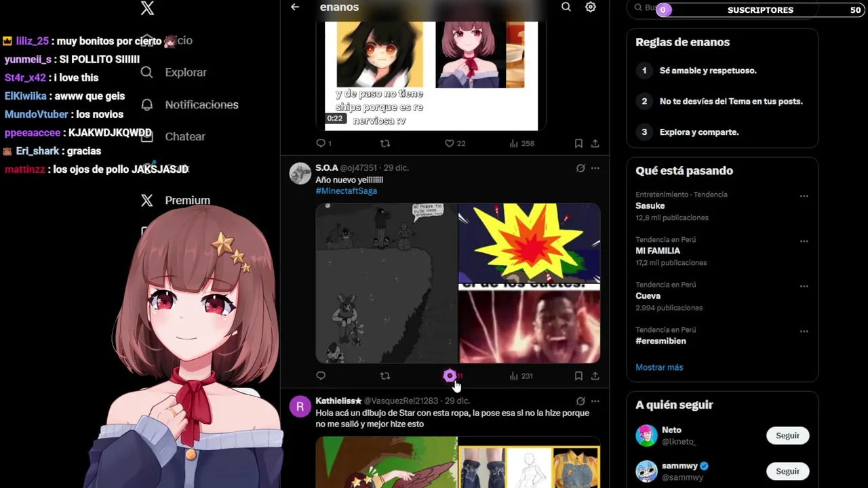The image size is (868, 488).
Task: Open Neto's profile avatar
Action: [646, 435]
